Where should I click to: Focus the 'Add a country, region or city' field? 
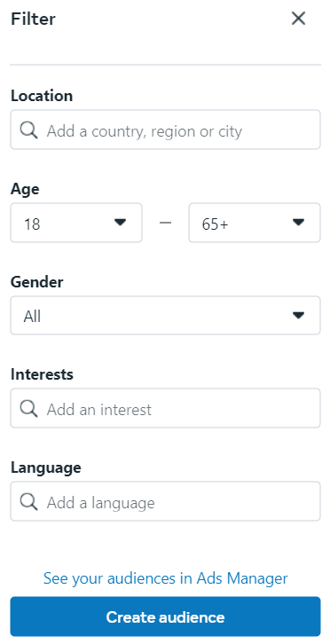pos(165,130)
